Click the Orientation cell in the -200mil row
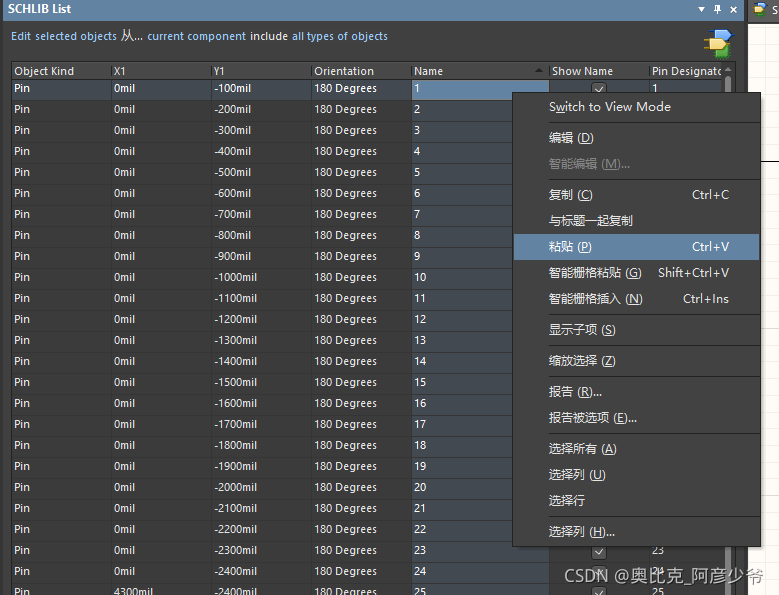 [x=362, y=109]
